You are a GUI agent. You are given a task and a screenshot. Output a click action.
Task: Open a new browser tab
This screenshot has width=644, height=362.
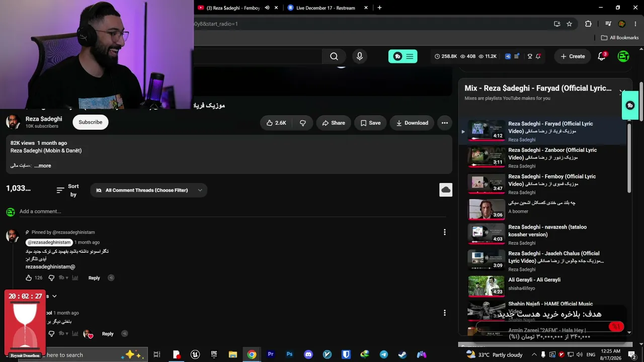(x=379, y=8)
